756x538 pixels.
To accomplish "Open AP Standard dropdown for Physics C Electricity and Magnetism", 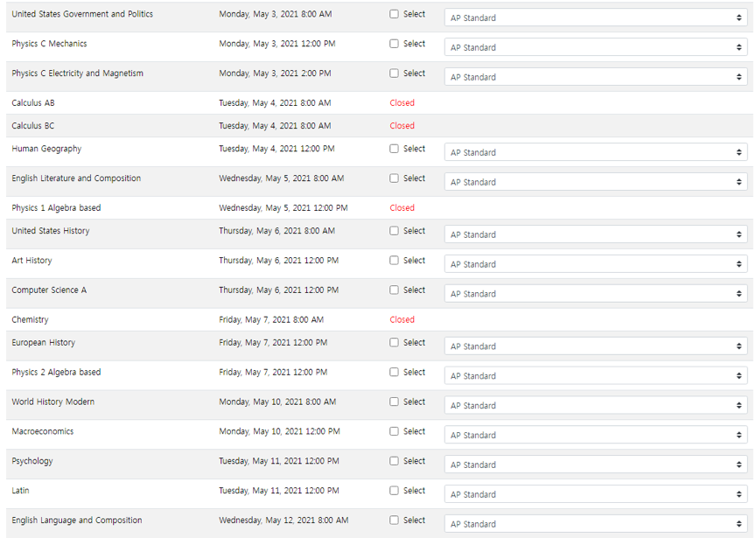I will pos(595,77).
